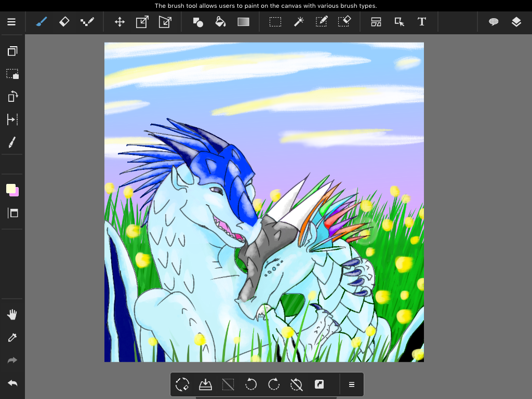Select the Gradient tool
532x399 pixels.
click(243, 22)
